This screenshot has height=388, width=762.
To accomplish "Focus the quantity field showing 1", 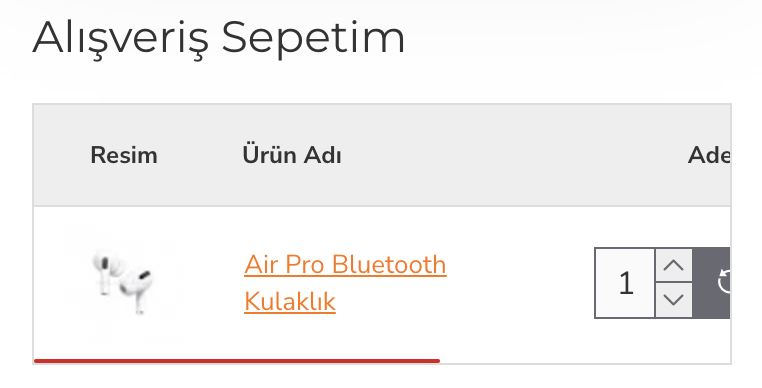I will pos(625,283).
